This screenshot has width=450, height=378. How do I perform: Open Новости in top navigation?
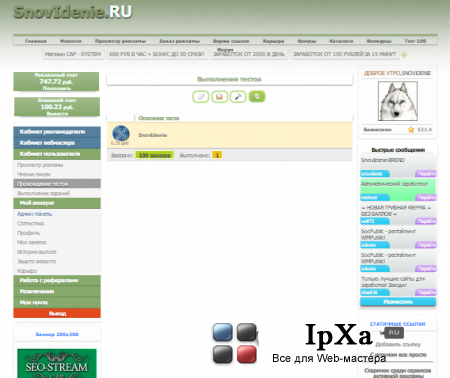[x=71, y=41]
